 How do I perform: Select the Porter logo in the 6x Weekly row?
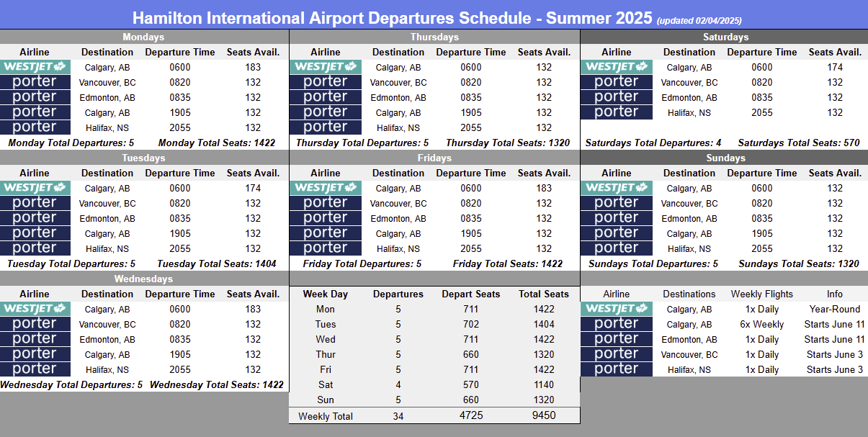tap(617, 324)
